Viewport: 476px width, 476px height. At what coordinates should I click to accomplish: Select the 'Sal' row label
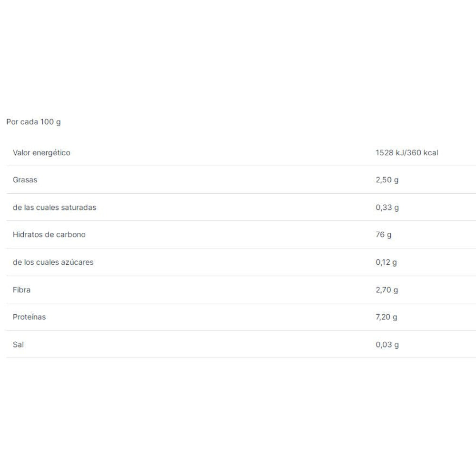click(18, 344)
